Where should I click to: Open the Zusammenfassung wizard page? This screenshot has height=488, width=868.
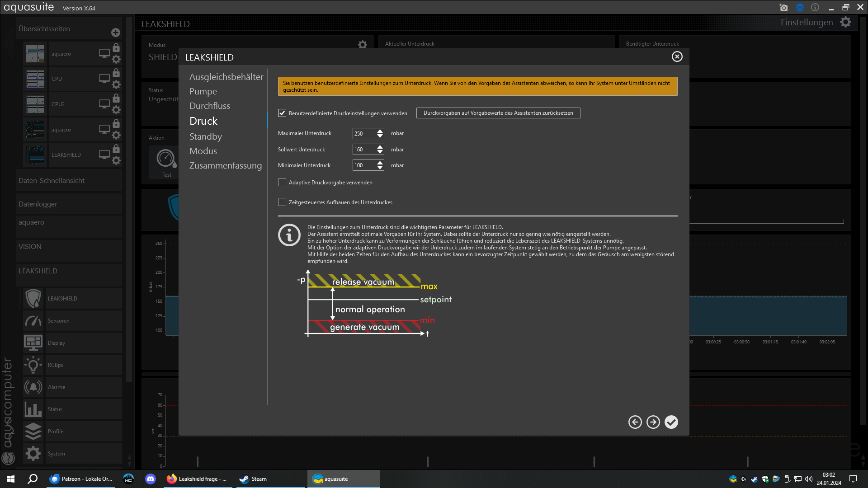click(226, 165)
